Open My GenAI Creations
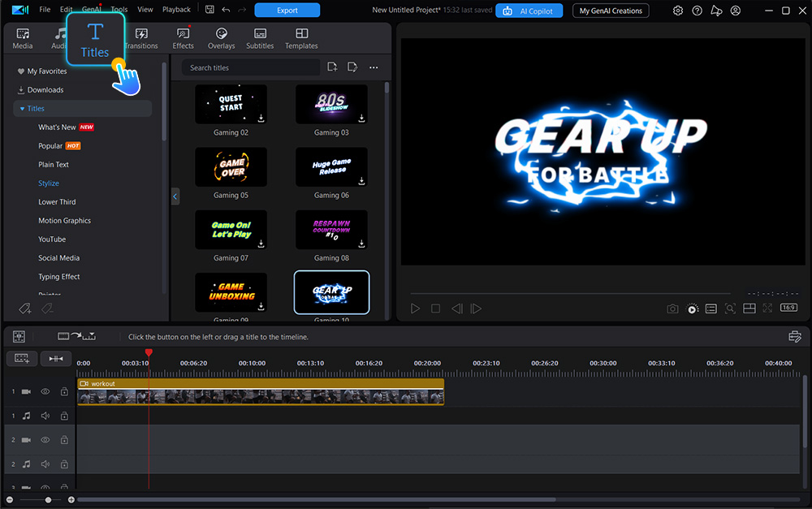Viewport: 812px width, 509px height. (x=611, y=11)
